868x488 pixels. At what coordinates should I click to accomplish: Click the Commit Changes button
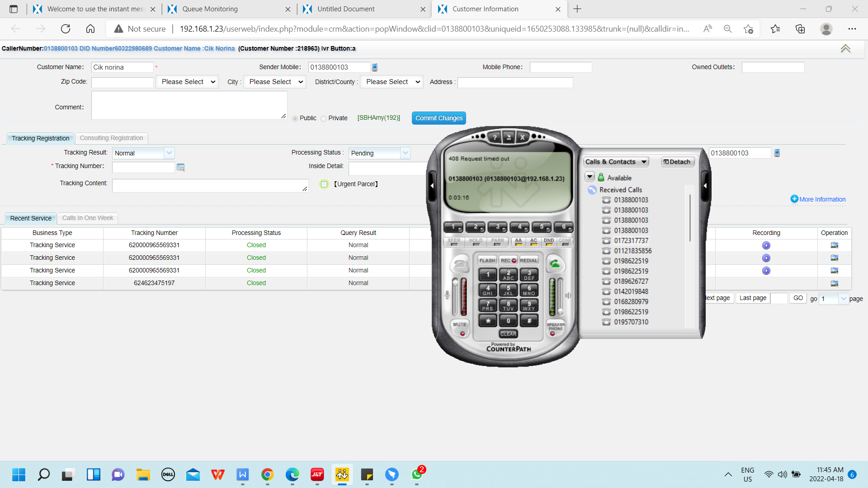[x=439, y=118]
